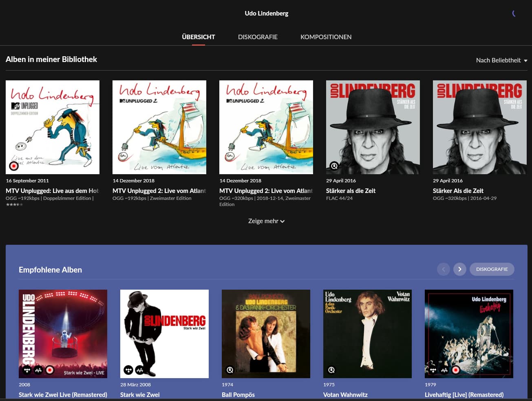Click MQA badge on Livehaftig cover

coord(444,370)
